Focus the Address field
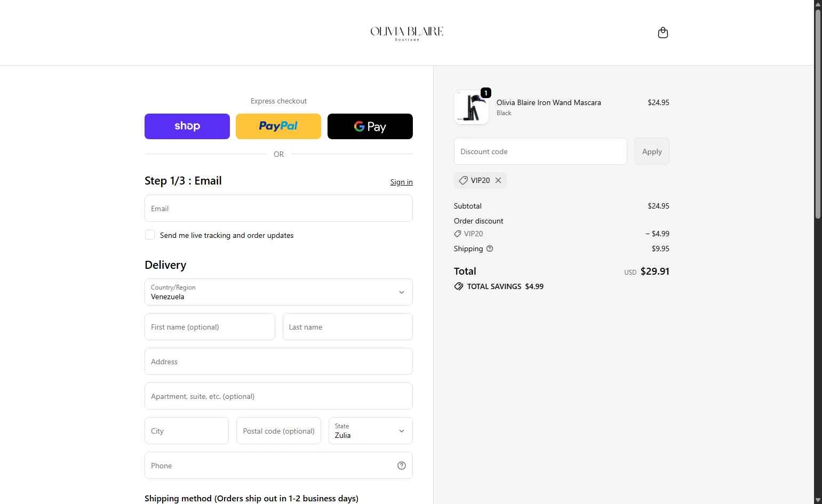 click(x=278, y=362)
